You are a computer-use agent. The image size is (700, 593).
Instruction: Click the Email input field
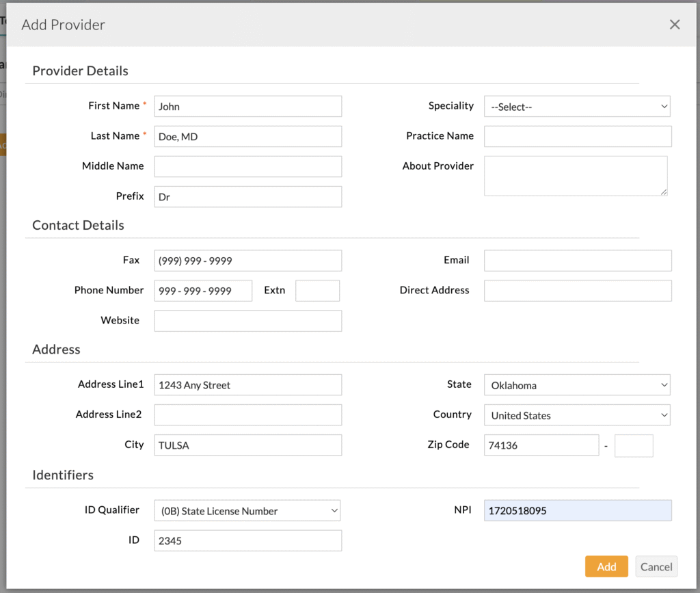click(x=578, y=261)
